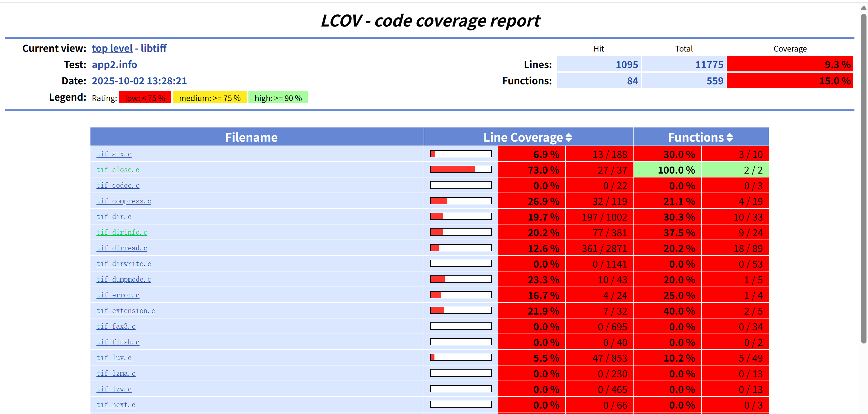Open tif_compress.c coverage details
This screenshot has height=414, width=868.
coord(124,201)
